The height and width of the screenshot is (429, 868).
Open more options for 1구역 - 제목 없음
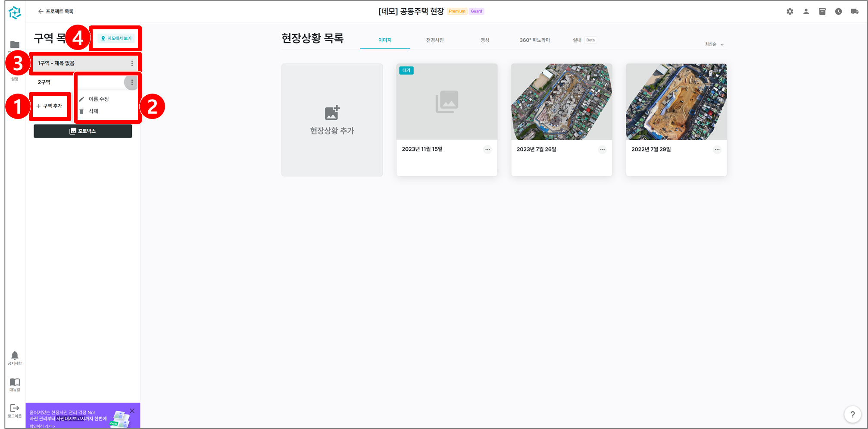pos(132,63)
